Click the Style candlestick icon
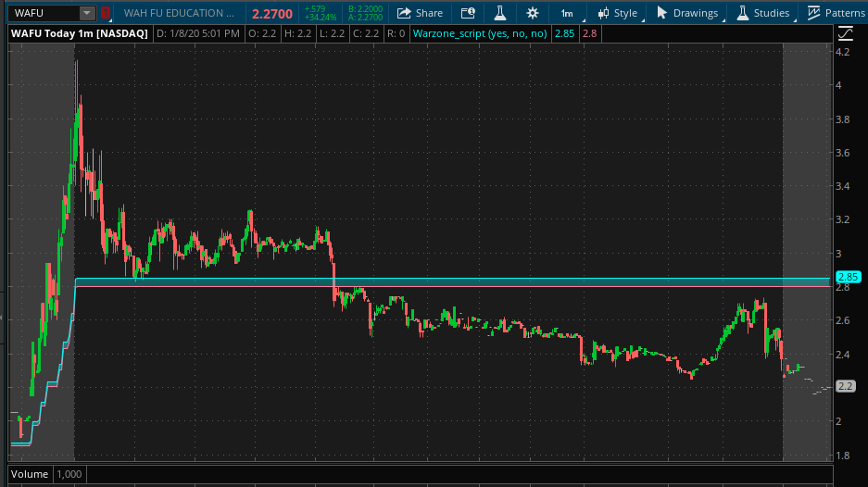Image resolution: width=868 pixels, height=487 pixels. pos(603,13)
